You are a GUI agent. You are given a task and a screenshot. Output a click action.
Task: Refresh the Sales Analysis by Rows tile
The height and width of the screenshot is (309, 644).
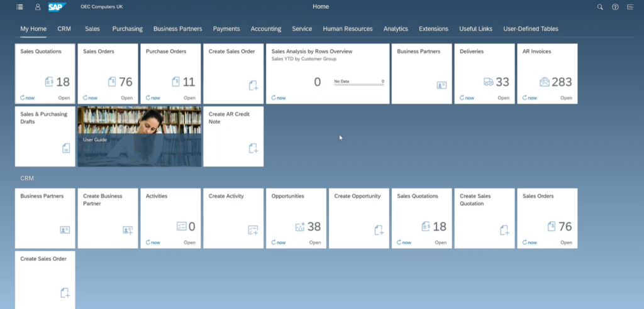279,98
